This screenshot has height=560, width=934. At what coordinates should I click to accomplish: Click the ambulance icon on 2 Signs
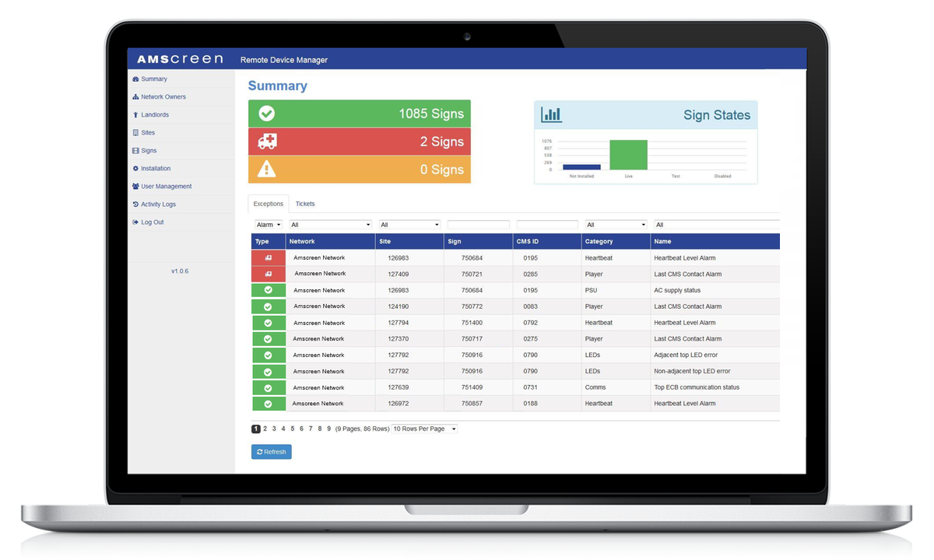point(267,142)
